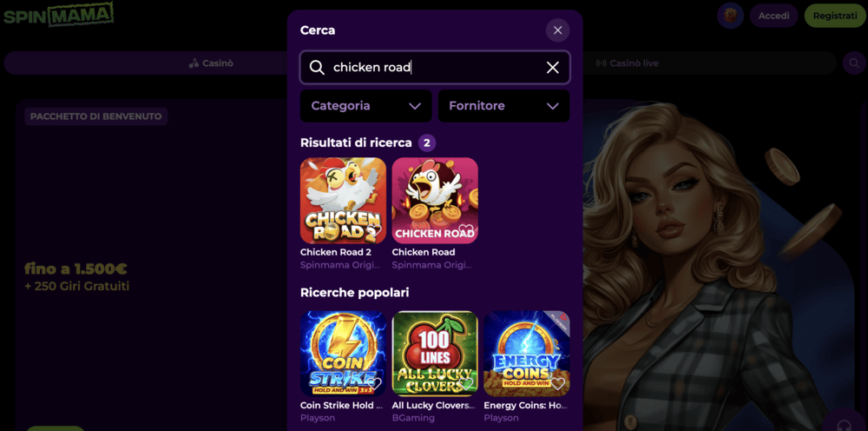Image resolution: width=868 pixels, height=431 pixels.
Task: Click the Registrati button
Action: [x=834, y=16]
